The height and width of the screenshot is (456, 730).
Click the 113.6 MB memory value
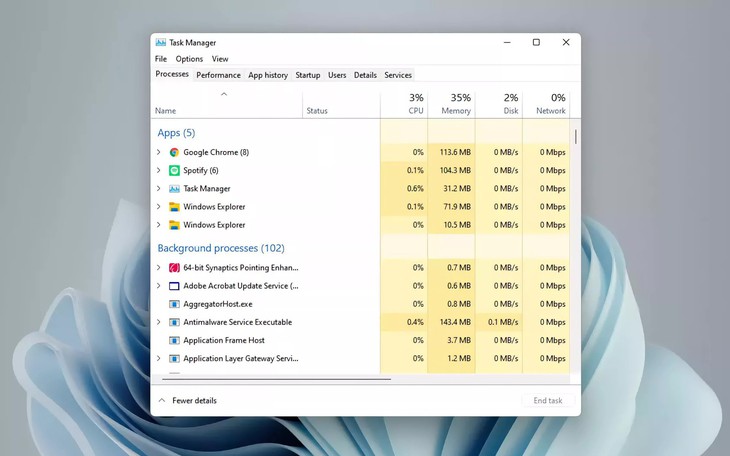coord(455,152)
